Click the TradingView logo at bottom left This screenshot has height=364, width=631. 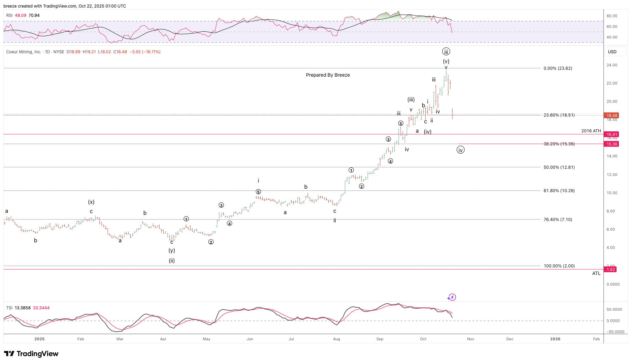coord(31,354)
